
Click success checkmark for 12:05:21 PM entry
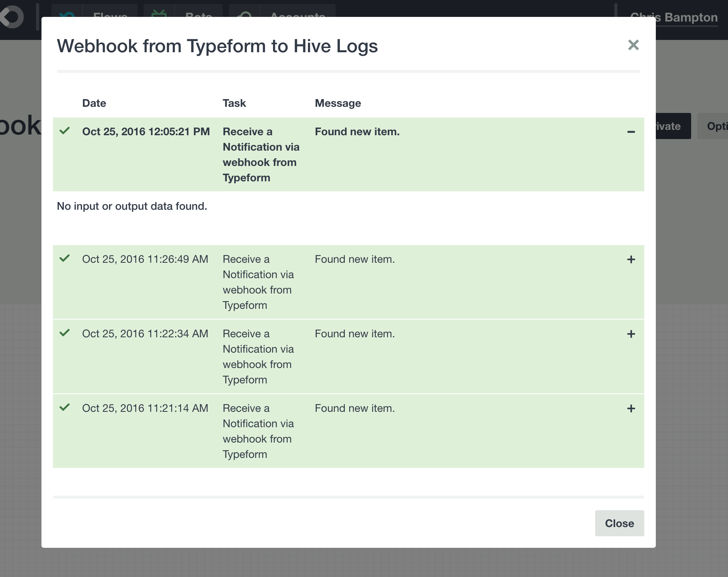click(x=65, y=131)
